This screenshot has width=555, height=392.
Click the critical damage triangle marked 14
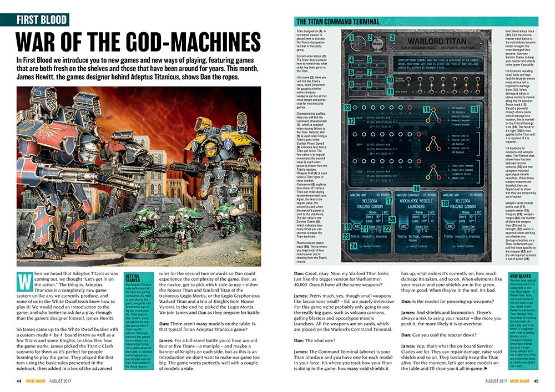pyautogui.click(x=433, y=116)
